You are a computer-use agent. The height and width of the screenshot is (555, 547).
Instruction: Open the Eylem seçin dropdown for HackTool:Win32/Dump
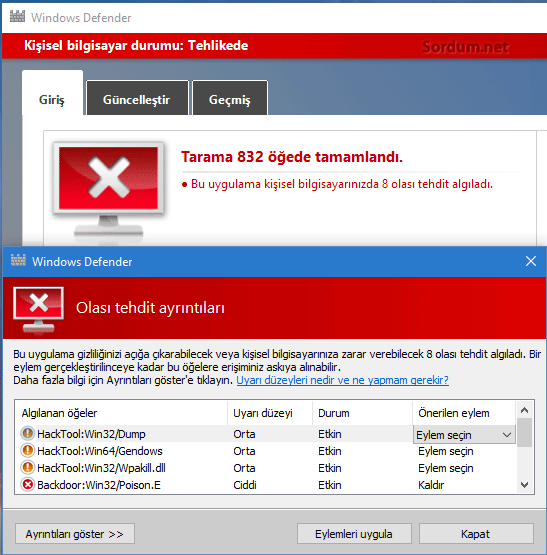464,434
